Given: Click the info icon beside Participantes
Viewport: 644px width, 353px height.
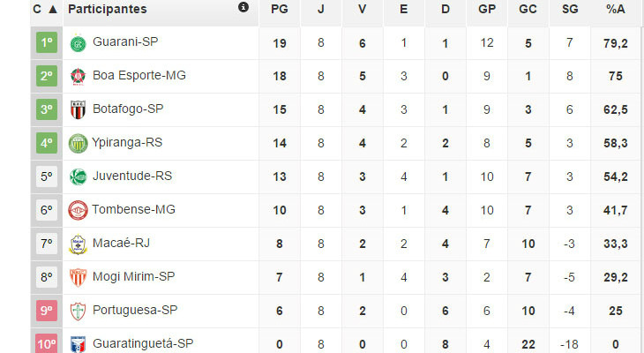Looking at the screenshot, I should (243, 8).
